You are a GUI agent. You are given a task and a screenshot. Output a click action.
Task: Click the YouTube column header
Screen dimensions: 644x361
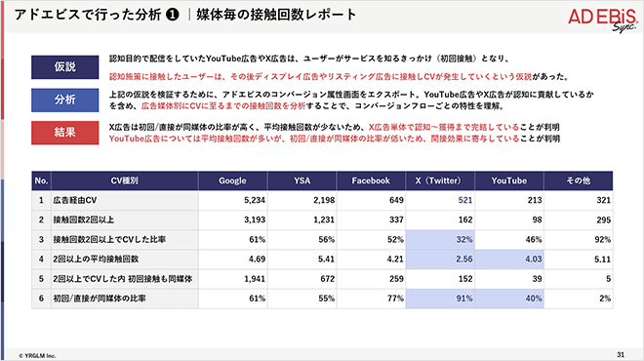[509, 180]
